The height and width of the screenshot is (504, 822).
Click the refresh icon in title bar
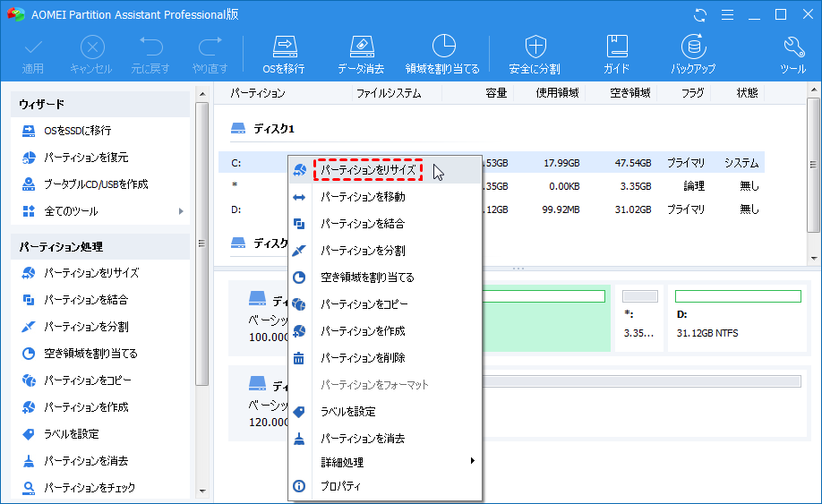(x=700, y=14)
